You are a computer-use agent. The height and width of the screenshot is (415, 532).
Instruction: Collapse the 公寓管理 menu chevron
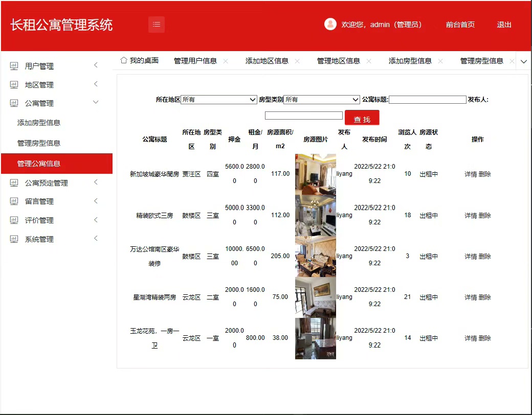(96, 102)
